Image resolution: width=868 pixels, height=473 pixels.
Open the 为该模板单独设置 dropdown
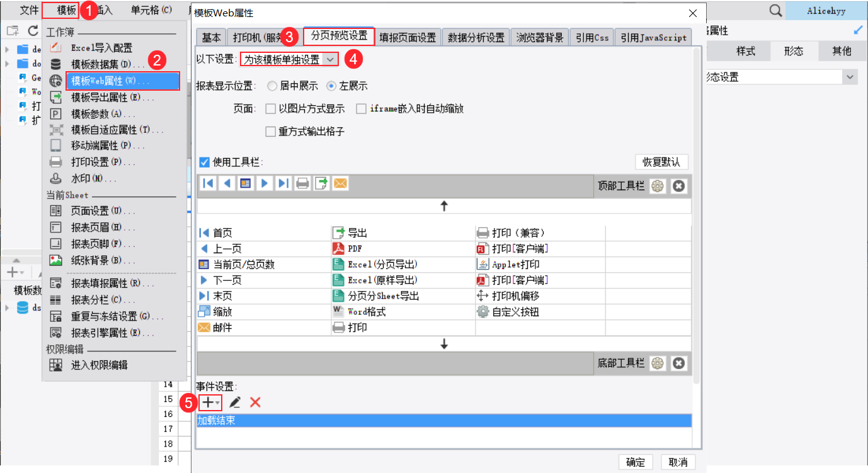point(290,59)
